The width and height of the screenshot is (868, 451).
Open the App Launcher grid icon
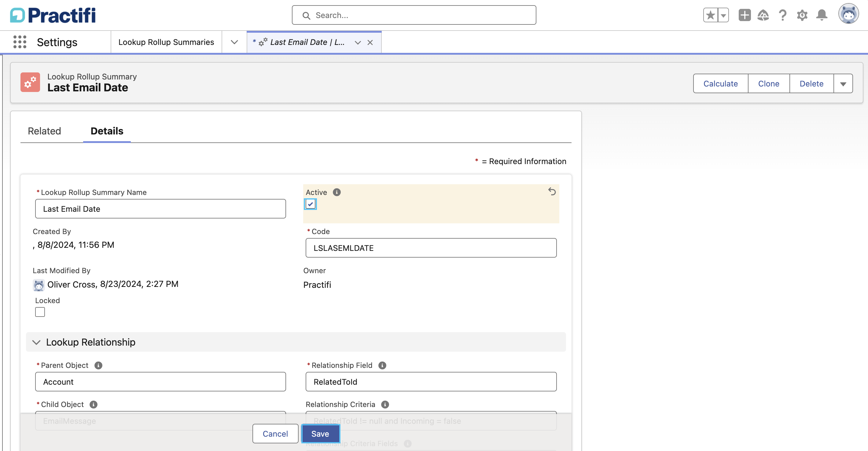pos(20,42)
